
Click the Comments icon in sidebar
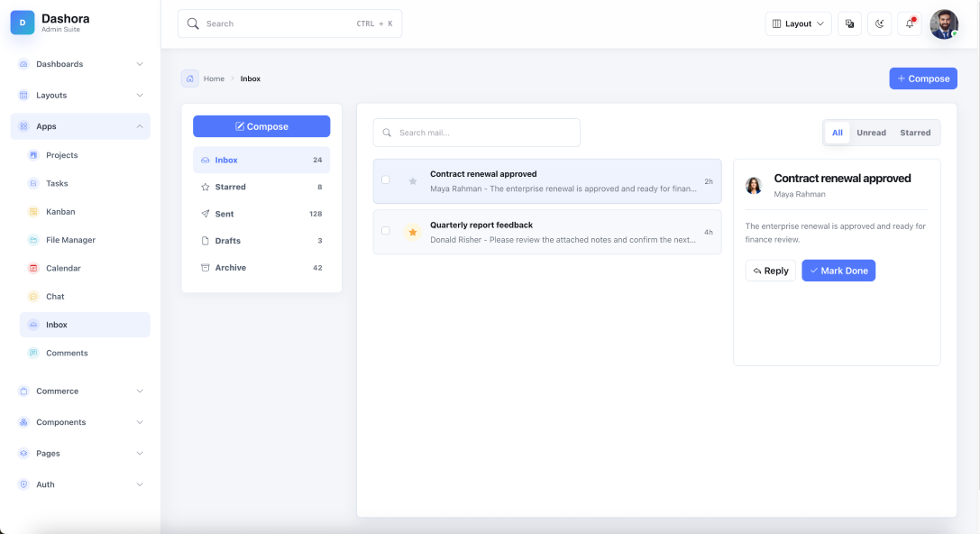(x=33, y=353)
